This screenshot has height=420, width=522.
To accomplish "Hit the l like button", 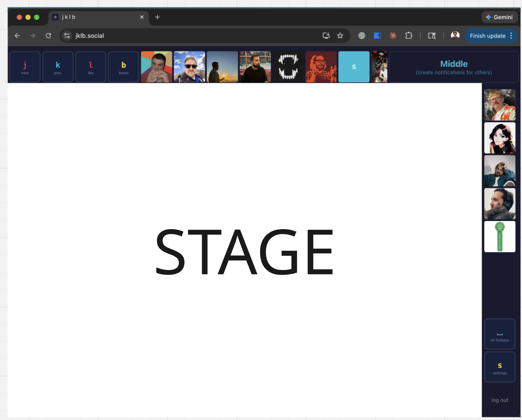I will pos(90,67).
